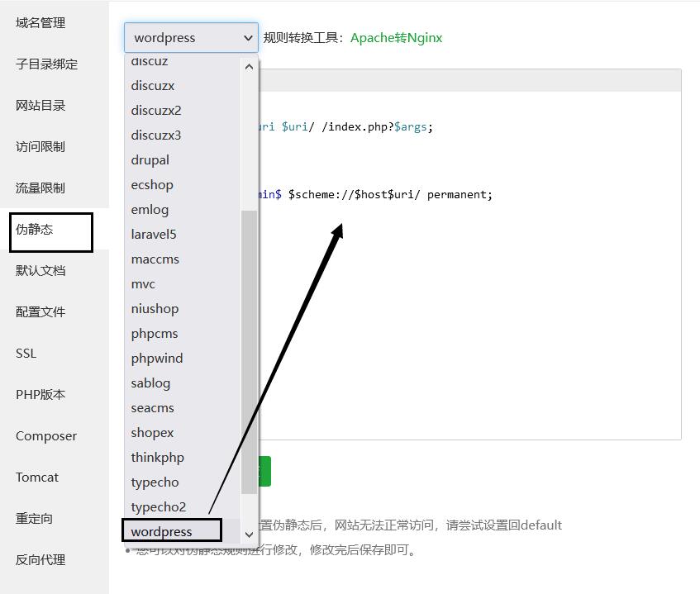Open the 流量限制 tab
The height and width of the screenshot is (594, 700).
pos(40,188)
